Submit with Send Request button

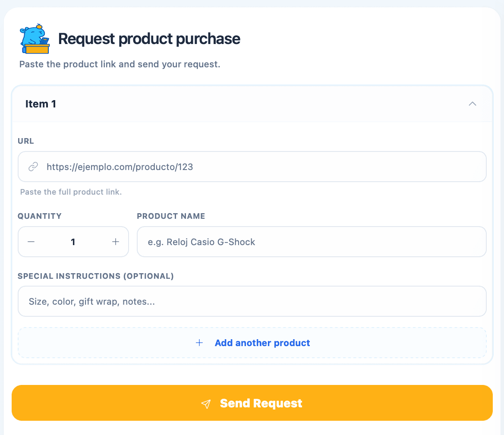pos(252,403)
